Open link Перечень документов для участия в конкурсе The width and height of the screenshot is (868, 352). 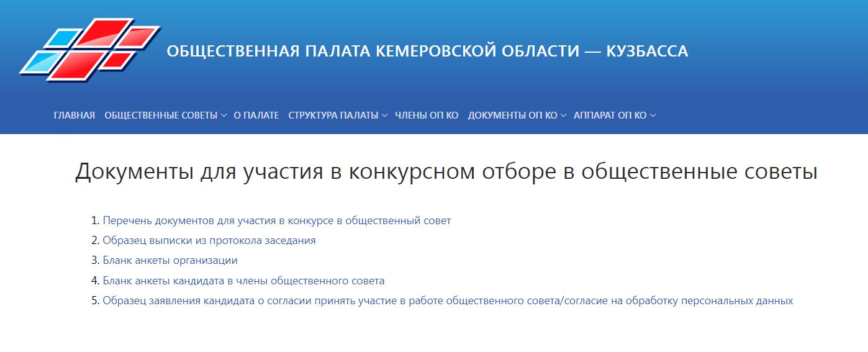coord(277,220)
